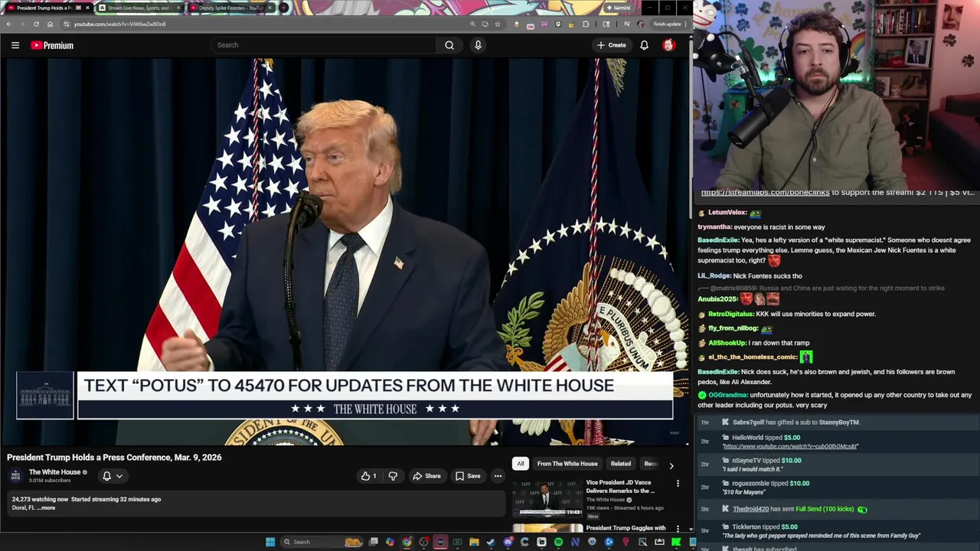Share the video

[x=426, y=476]
